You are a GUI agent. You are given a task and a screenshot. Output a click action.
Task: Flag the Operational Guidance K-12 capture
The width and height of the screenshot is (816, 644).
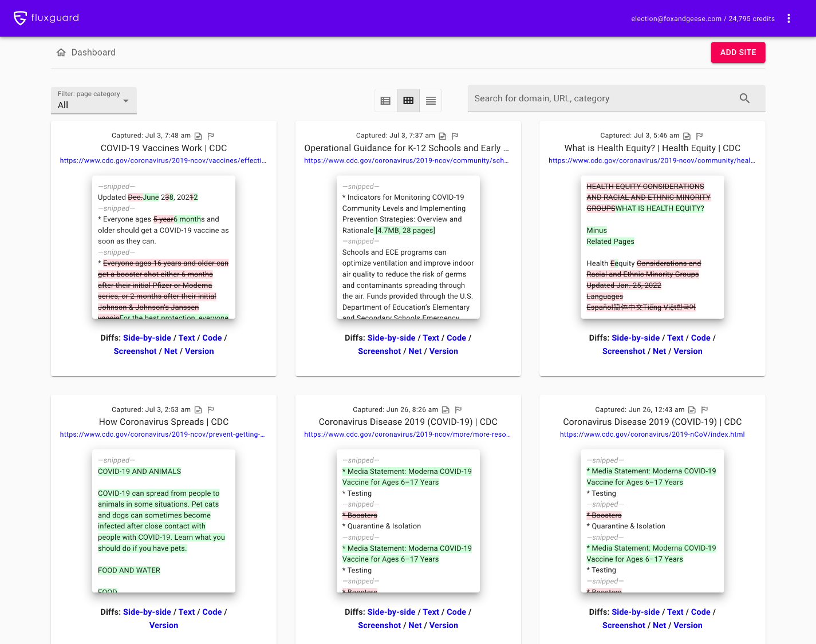point(455,136)
